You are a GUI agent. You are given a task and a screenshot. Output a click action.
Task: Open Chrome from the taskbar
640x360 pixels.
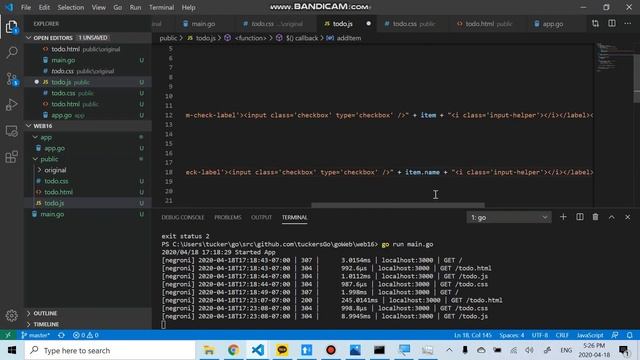pos(233,350)
